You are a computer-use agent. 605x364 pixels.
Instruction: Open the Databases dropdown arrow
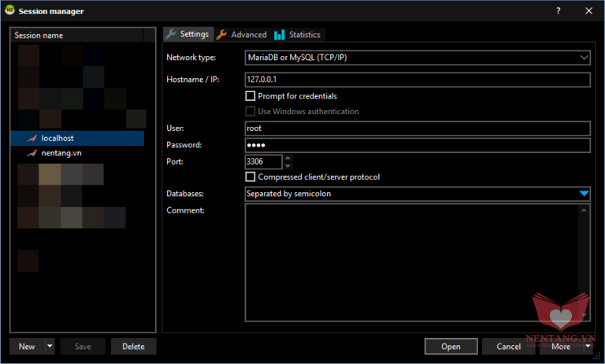(583, 194)
